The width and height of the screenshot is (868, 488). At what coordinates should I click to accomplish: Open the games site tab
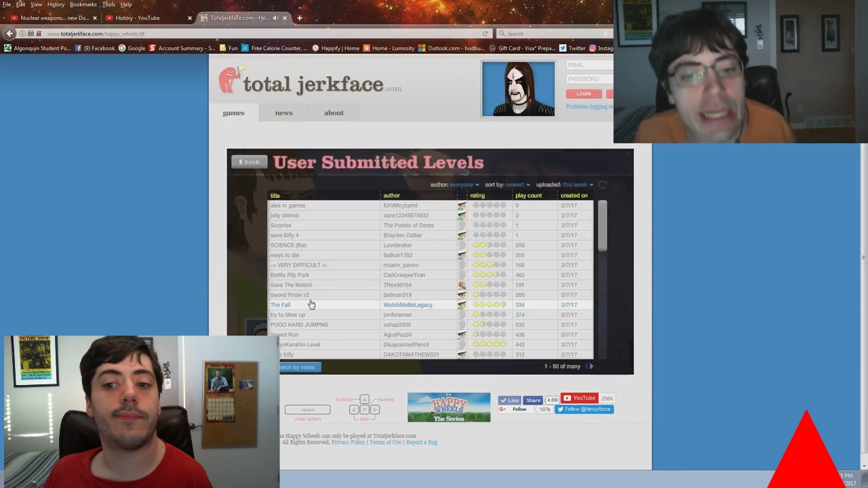point(233,113)
